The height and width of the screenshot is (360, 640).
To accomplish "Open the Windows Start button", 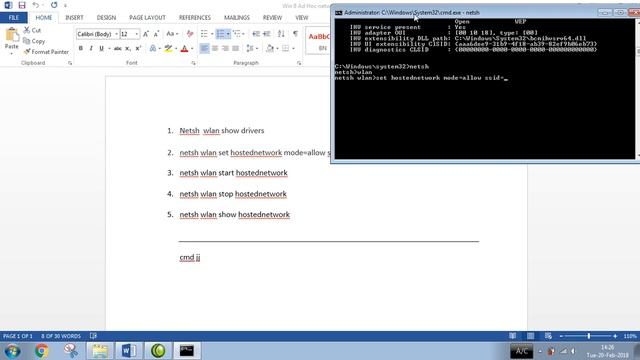I will pyautogui.click(x=12, y=351).
